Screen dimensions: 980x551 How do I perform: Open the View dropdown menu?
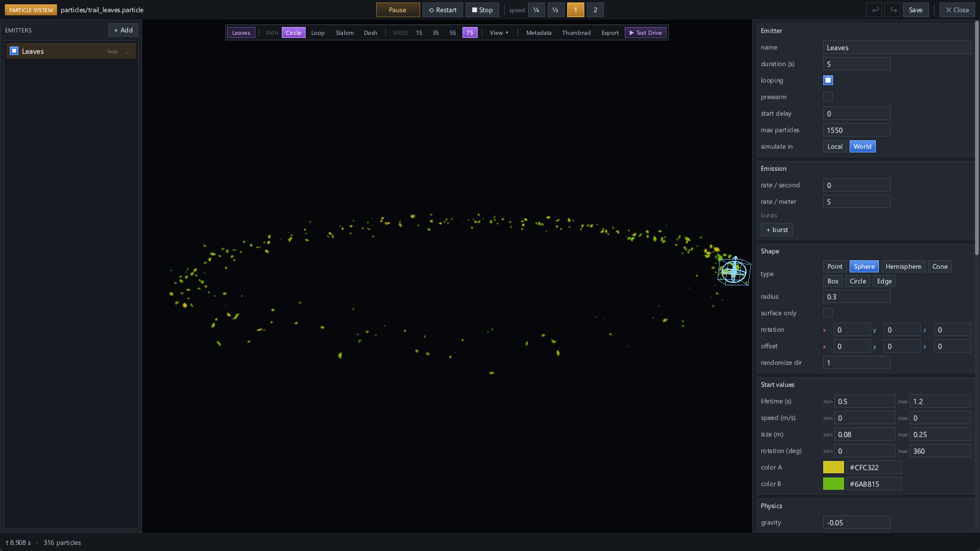[x=499, y=32]
